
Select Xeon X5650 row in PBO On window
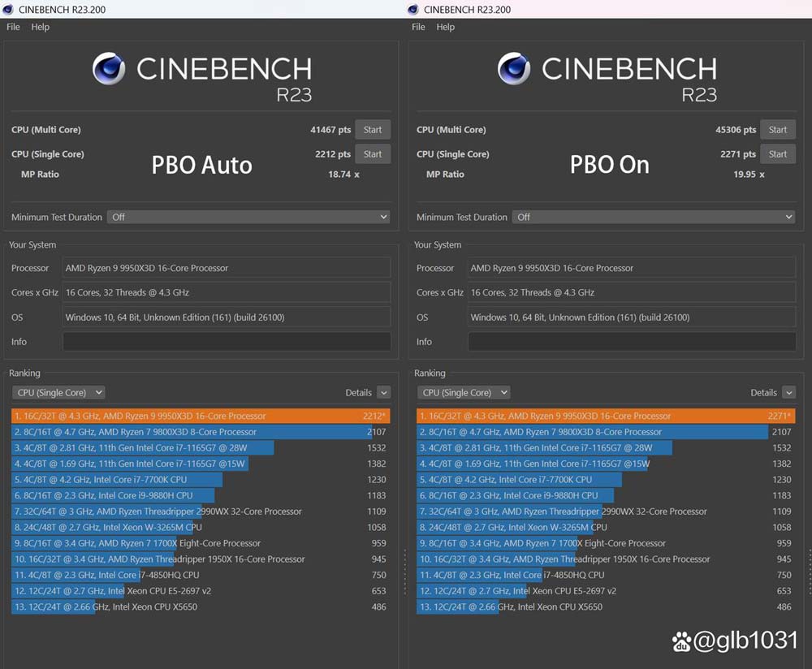606,606
